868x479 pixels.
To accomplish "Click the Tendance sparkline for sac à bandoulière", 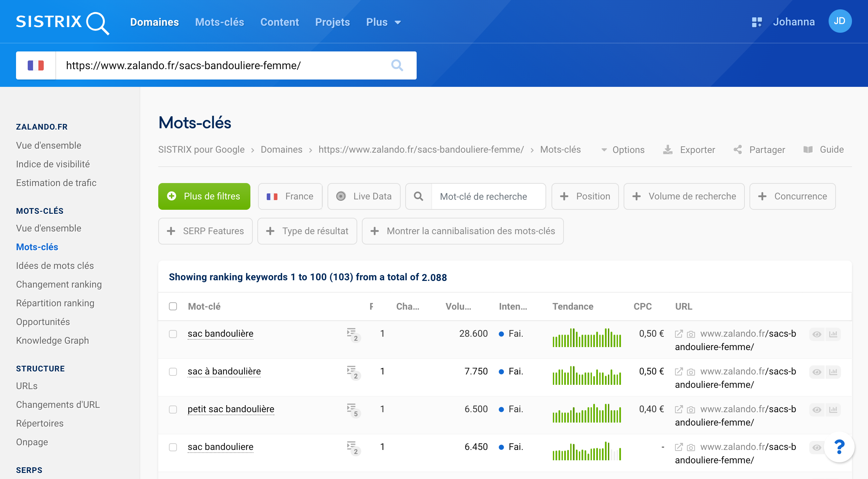I will [x=587, y=375].
